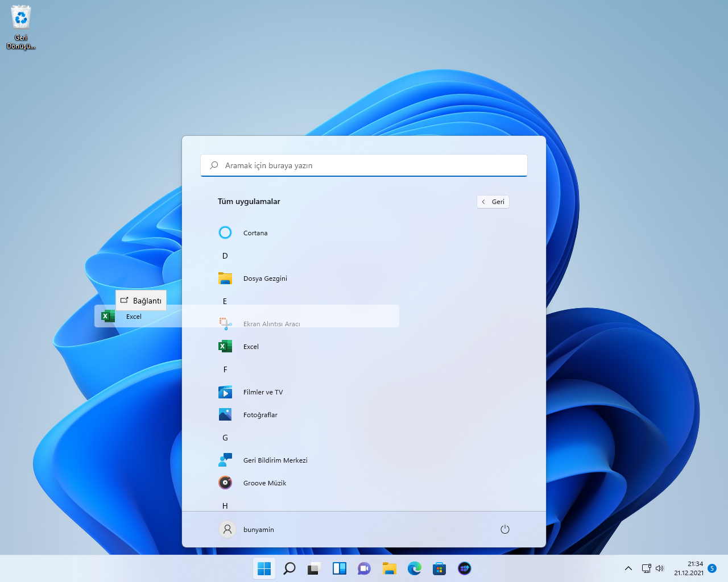Image resolution: width=728 pixels, height=582 pixels.
Task: Select the Dosya Gezgini label
Action: 265,278
